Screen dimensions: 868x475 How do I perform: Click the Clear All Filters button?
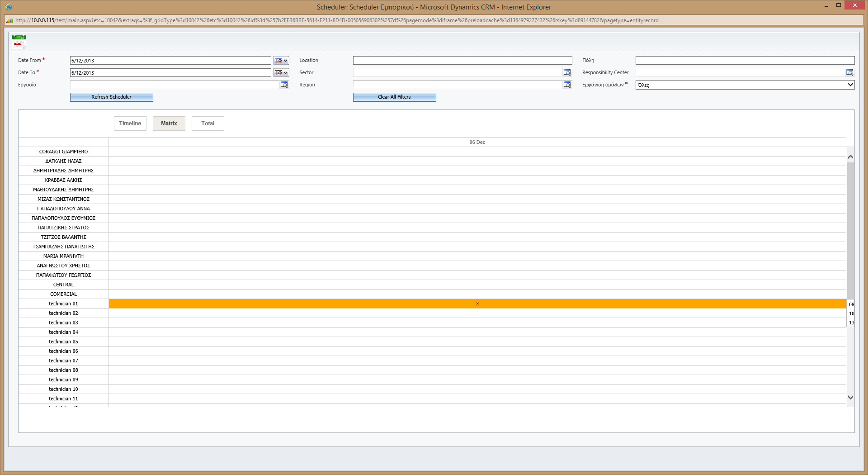pos(395,97)
